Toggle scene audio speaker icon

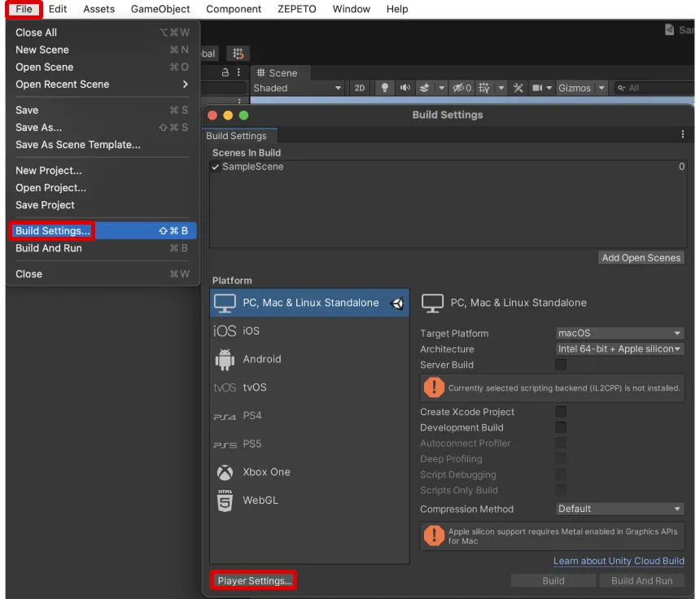405,88
